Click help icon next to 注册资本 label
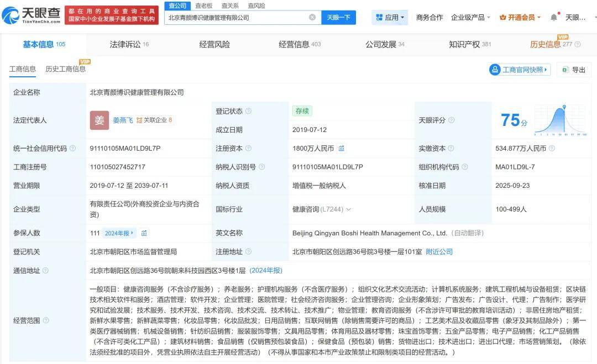Image resolution: width=597 pixels, height=364 pixels. (248, 149)
